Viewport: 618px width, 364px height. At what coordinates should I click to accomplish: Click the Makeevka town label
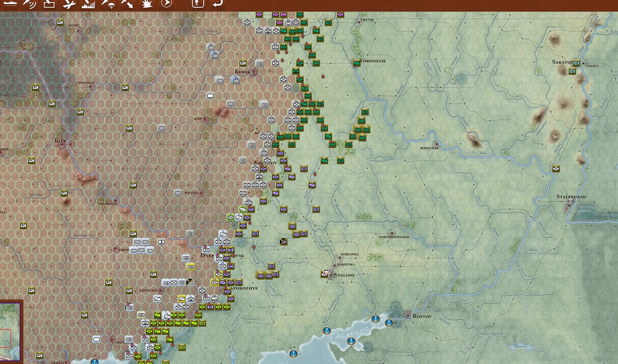pyautogui.click(x=346, y=264)
